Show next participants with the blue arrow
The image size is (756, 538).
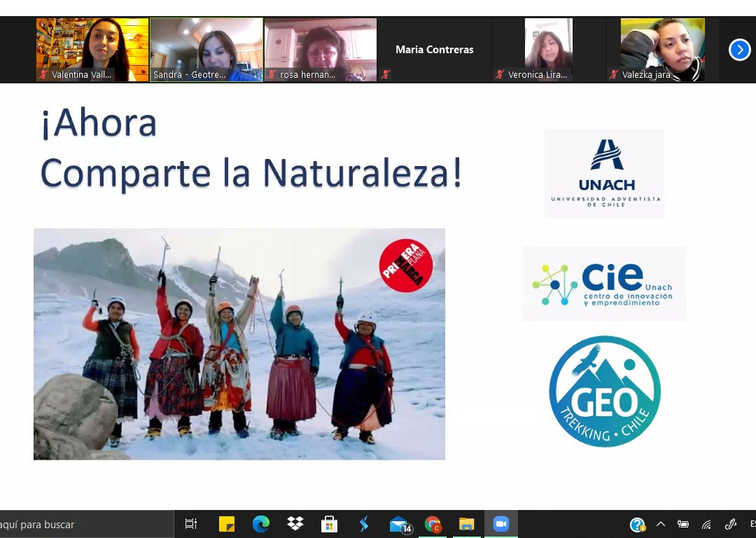[739, 50]
